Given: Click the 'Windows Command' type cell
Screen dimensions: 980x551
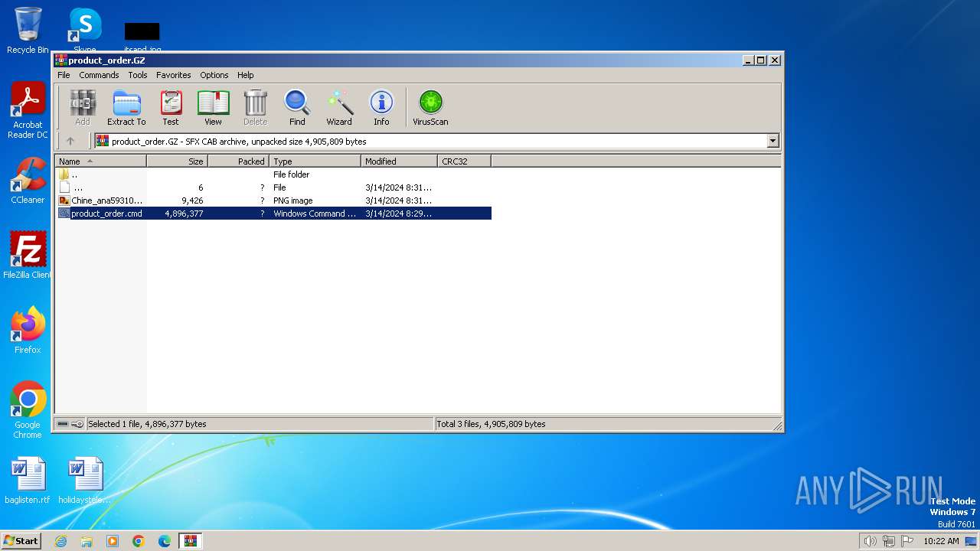Looking at the screenshot, I should pos(315,214).
